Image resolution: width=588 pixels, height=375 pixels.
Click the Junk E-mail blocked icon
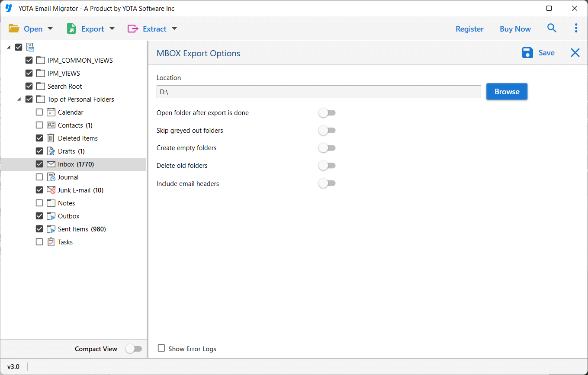[x=51, y=190]
